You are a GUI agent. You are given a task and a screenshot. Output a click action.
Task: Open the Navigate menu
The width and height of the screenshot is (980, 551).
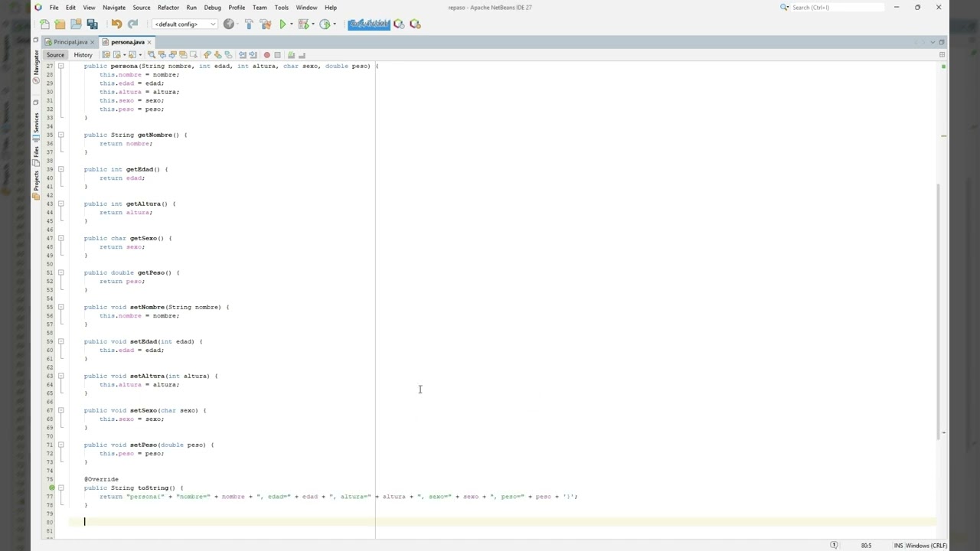click(x=113, y=8)
